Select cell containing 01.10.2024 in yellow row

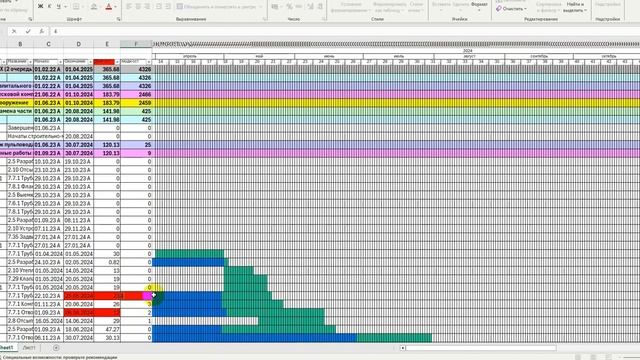click(78, 103)
